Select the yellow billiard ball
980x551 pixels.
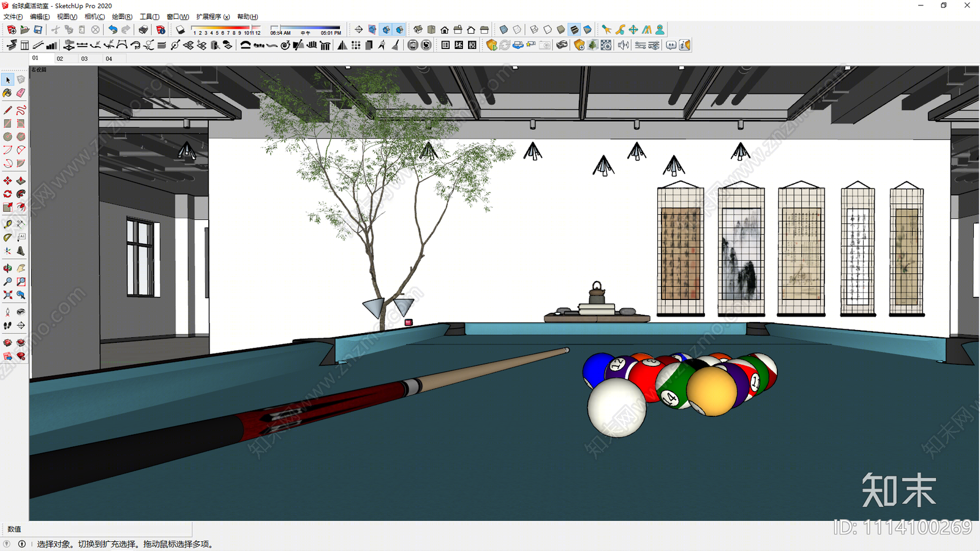tap(712, 391)
